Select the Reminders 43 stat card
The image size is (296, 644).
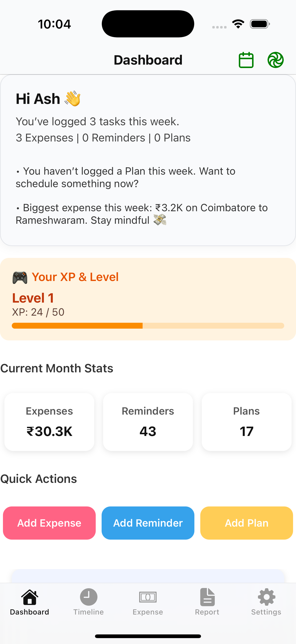coord(148,422)
